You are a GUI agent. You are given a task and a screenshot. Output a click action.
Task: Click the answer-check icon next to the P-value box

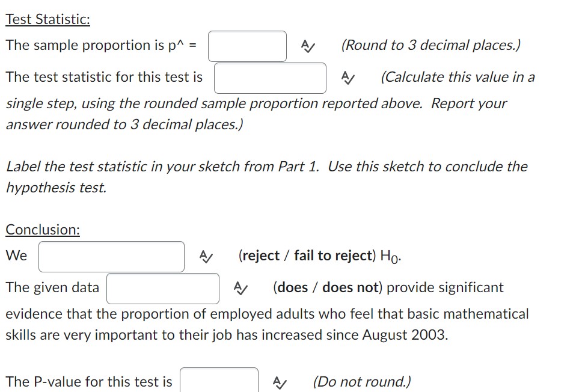point(280,381)
